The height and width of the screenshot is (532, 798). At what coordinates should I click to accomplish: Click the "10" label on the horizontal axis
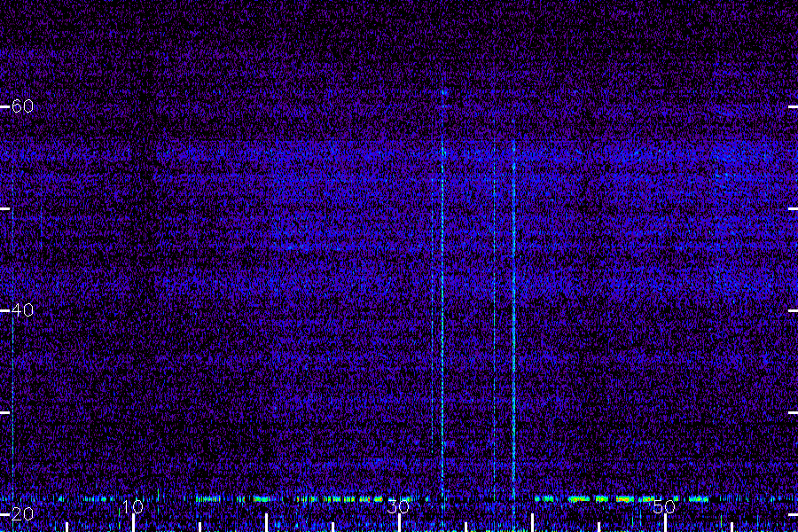click(x=133, y=506)
